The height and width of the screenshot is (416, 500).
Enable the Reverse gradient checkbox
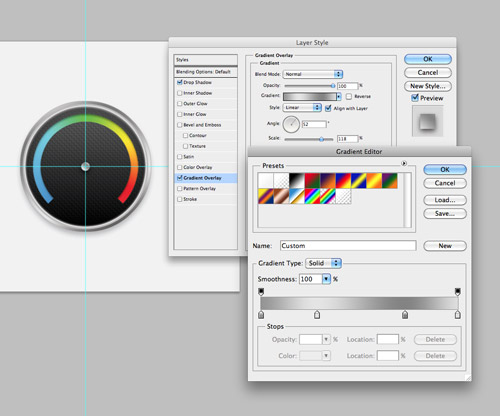click(x=349, y=96)
